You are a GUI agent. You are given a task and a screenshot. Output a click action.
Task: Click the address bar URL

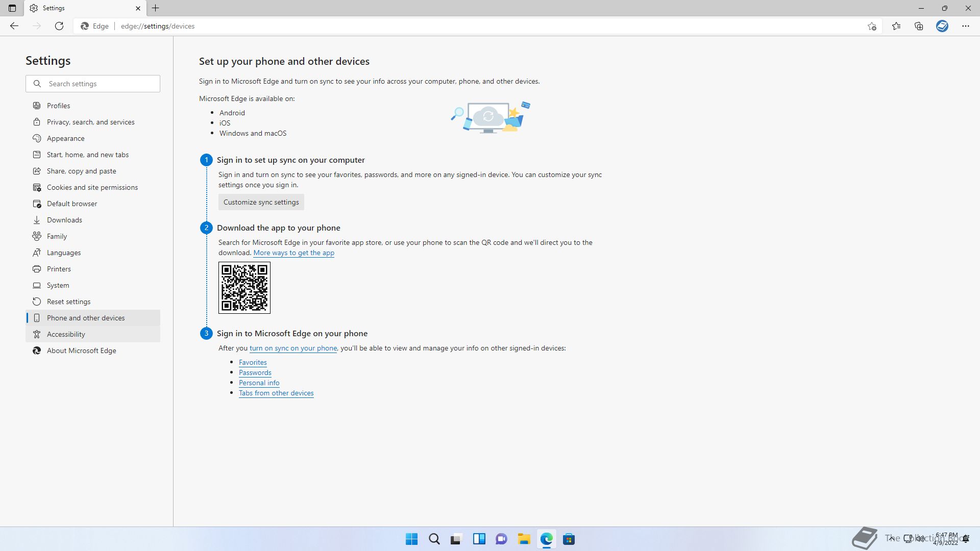tap(158, 26)
